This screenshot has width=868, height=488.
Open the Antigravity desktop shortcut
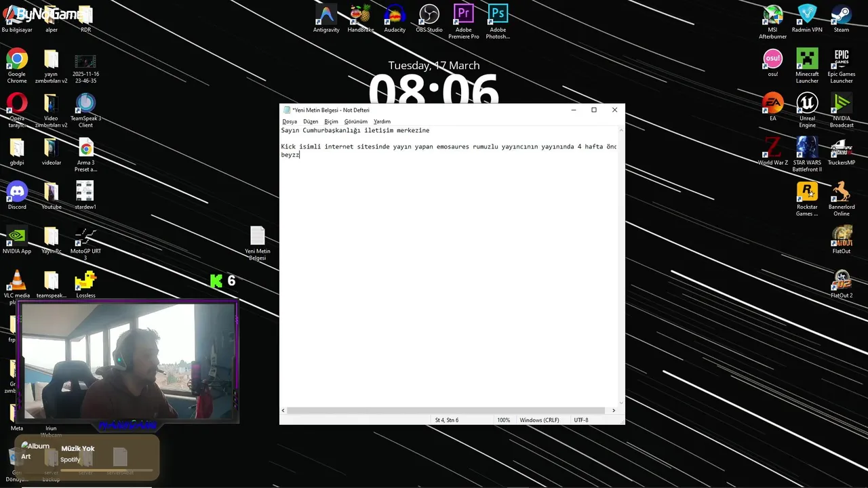point(326,18)
